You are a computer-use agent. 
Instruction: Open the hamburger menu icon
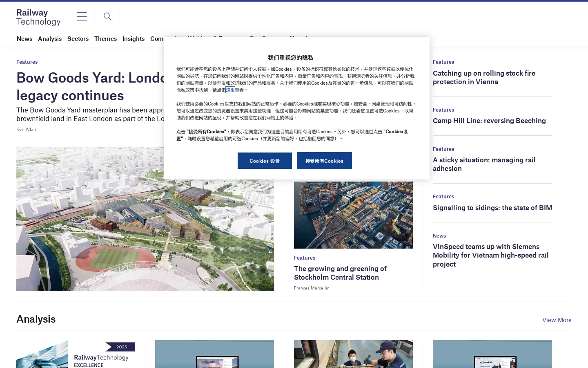tap(82, 16)
